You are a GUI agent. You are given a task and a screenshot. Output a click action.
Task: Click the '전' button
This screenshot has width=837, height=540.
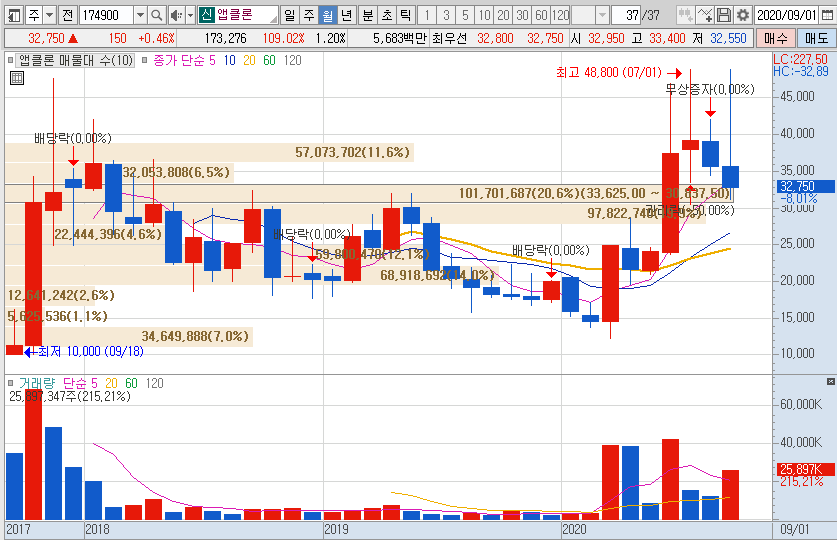click(68, 15)
